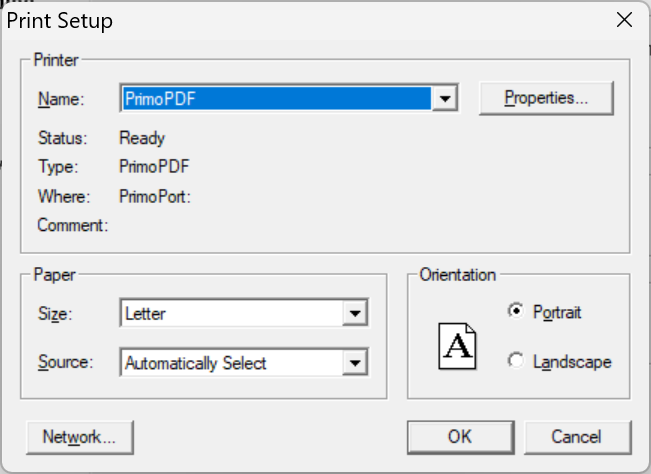Select the Landscape orientation radio button
Viewport: 651px width, 474px height.
tap(516, 360)
